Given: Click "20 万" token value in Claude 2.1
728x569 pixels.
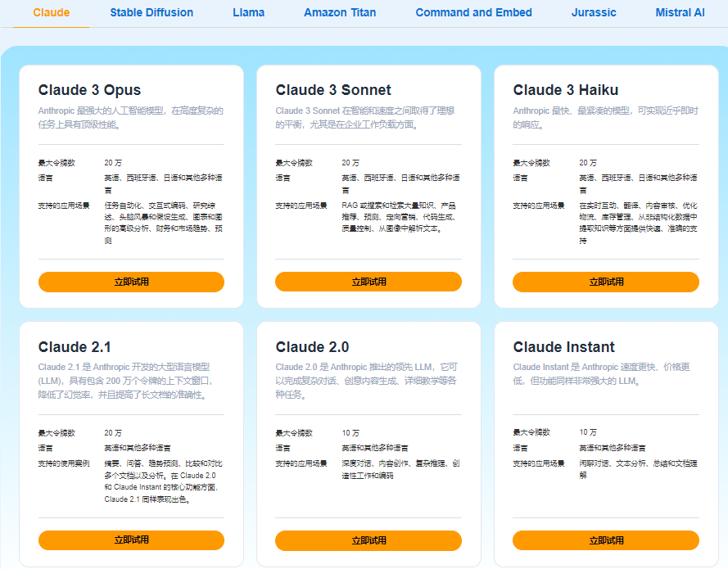Looking at the screenshot, I should pyautogui.click(x=113, y=433).
